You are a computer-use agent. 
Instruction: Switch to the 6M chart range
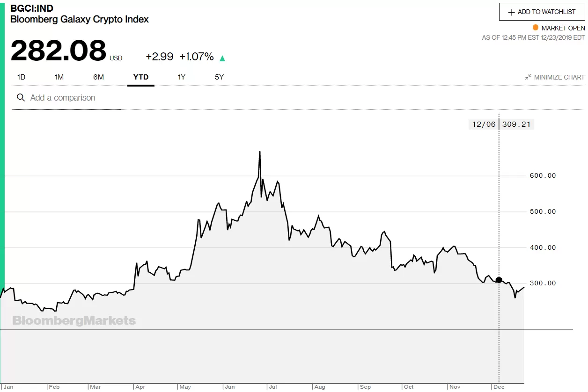(98, 77)
